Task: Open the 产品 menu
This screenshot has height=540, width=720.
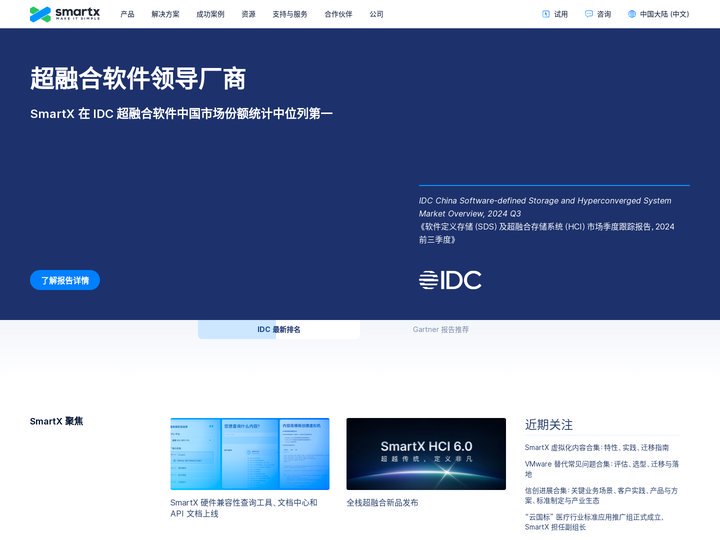Action: pos(127,14)
